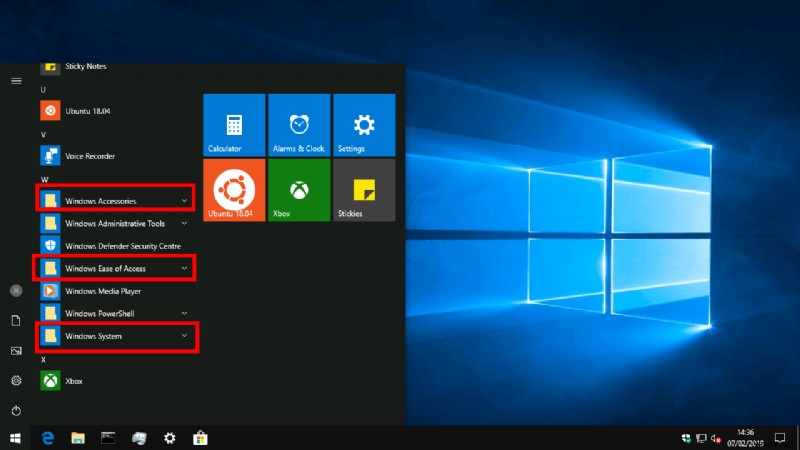Open the Settings gear on the taskbar
Image resolution: width=800 pixels, height=450 pixels.
coord(169,438)
